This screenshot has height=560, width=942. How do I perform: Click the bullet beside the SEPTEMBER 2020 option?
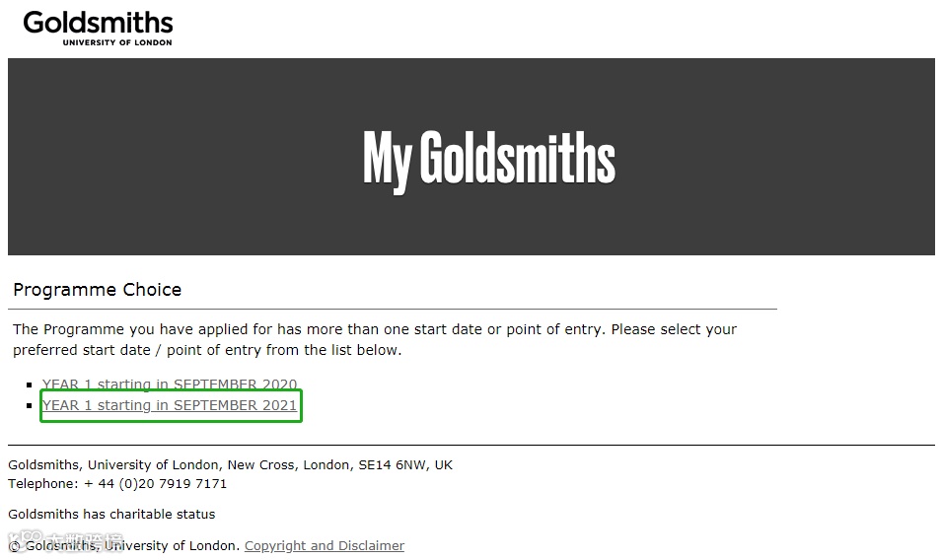point(30,385)
